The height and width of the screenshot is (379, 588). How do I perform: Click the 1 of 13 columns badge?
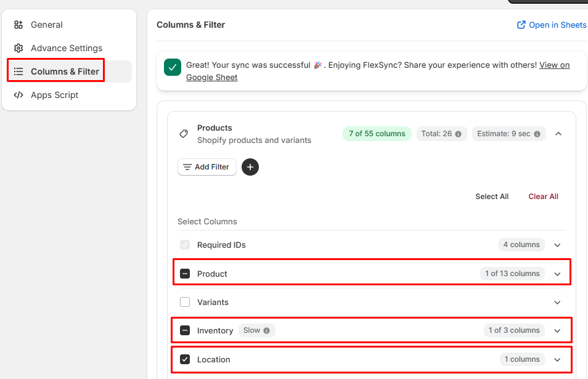pyautogui.click(x=512, y=274)
